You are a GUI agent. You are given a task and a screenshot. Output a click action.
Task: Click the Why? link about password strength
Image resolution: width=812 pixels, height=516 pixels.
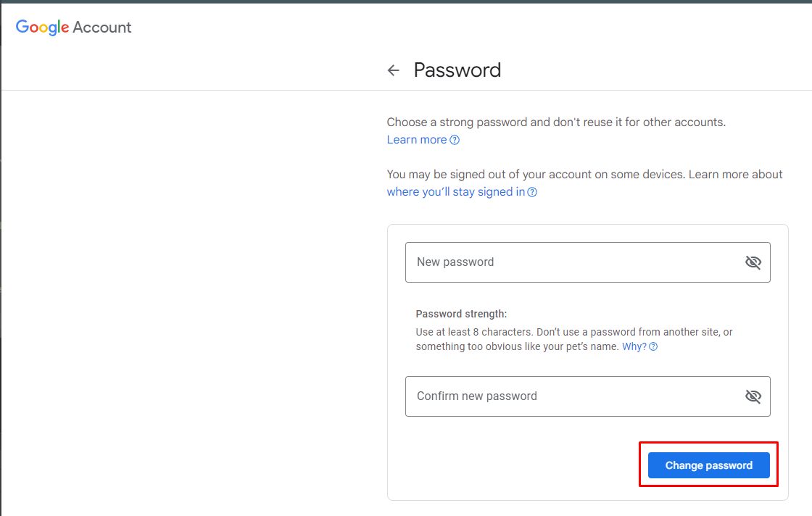click(x=634, y=347)
